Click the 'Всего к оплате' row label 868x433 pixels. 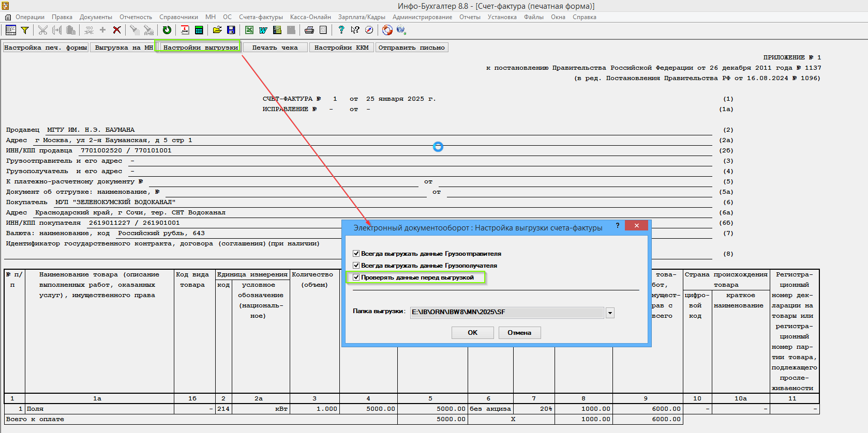pos(35,419)
